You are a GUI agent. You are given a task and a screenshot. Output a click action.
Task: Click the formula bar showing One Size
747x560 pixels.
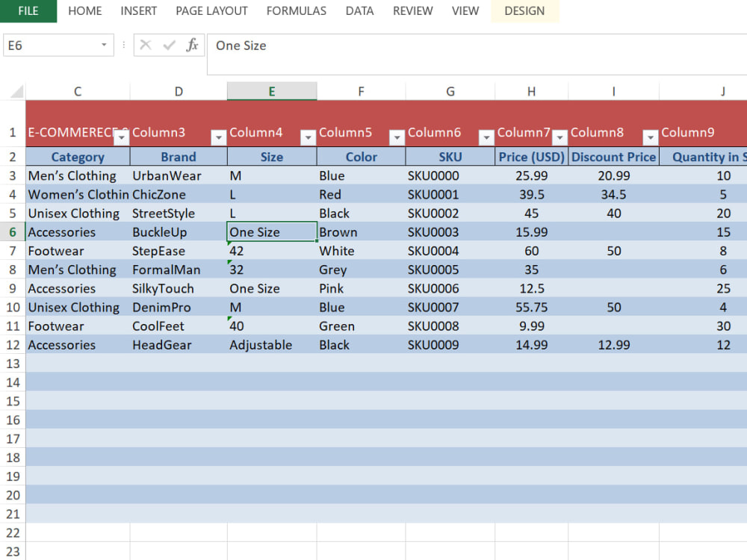point(477,55)
